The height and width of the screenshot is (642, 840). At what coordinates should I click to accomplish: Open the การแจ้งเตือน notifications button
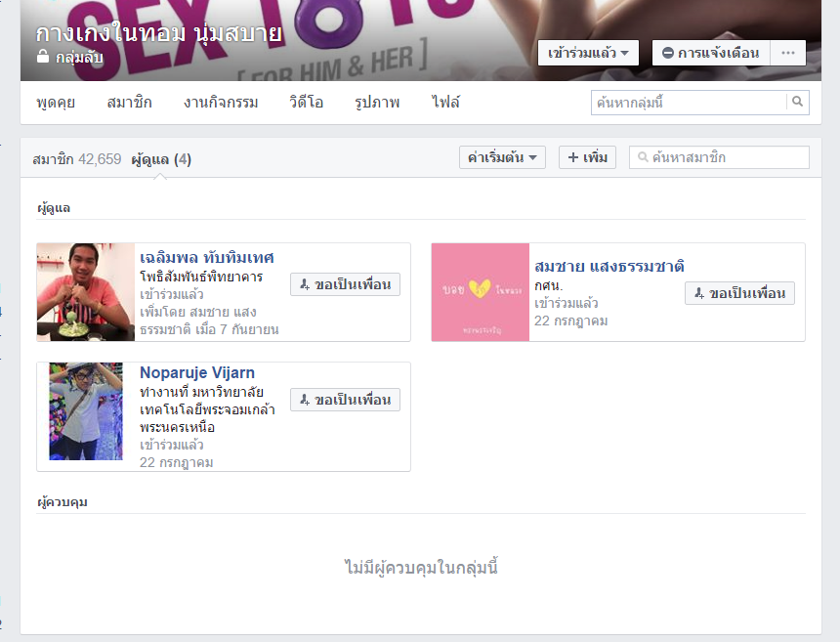pos(711,53)
